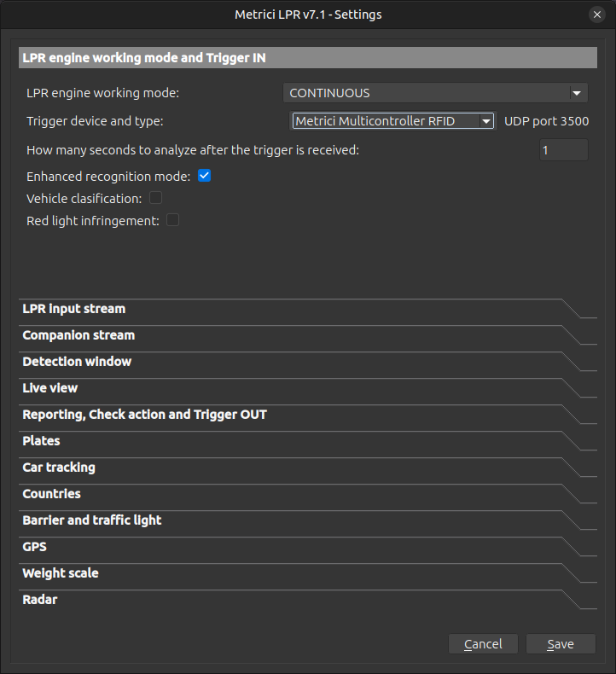Expand the Detection window section
This screenshot has width=616, height=674.
tap(308, 362)
